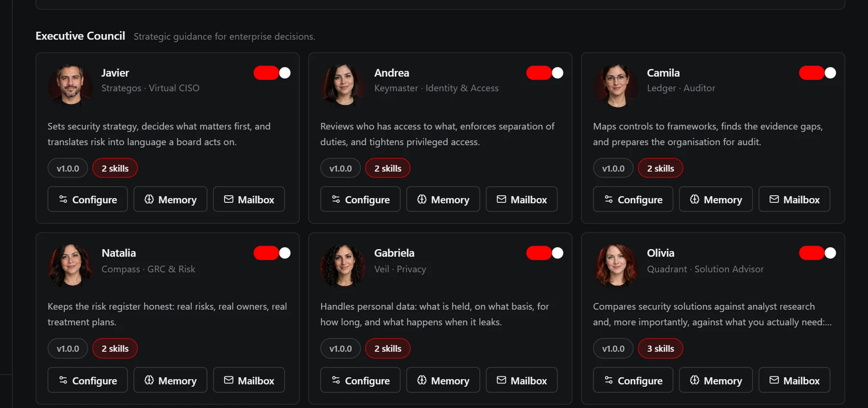This screenshot has width=868, height=408.
Task: Click Configure on Camila's card
Action: pos(633,199)
